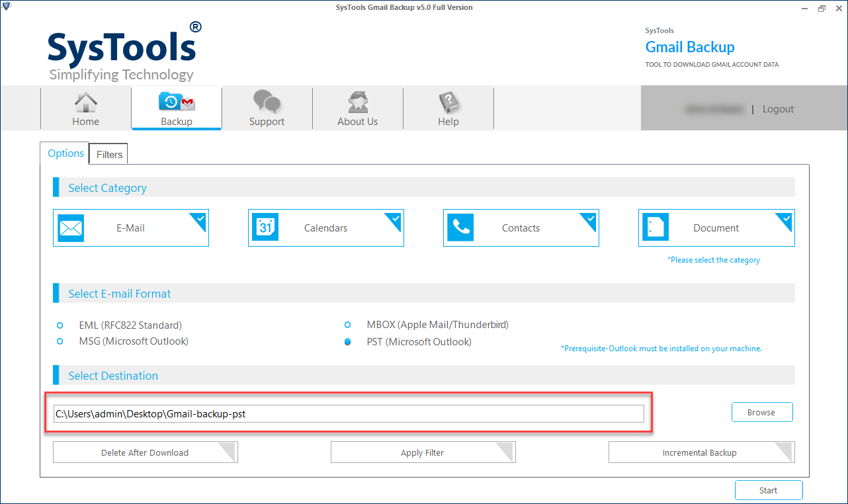Close the Gmail Backup window
Image resolution: width=848 pixels, height=504 pixels.
tap(838, 8)
